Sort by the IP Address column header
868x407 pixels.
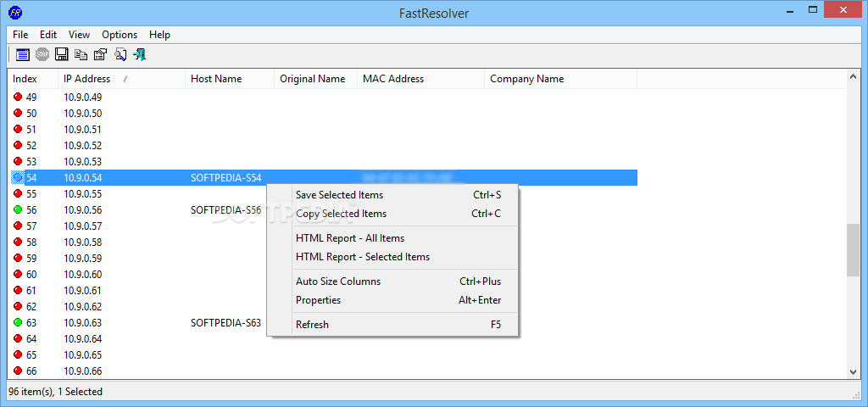122,79
